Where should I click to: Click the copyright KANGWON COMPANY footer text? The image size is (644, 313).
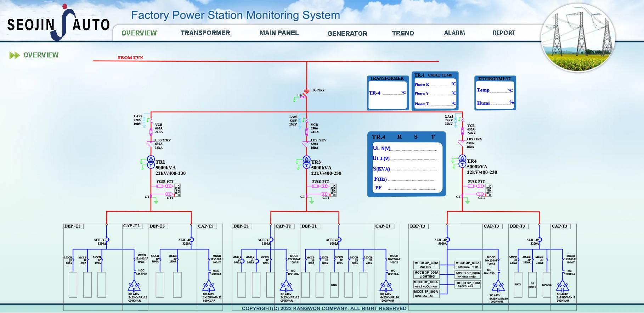coord(324,308)
